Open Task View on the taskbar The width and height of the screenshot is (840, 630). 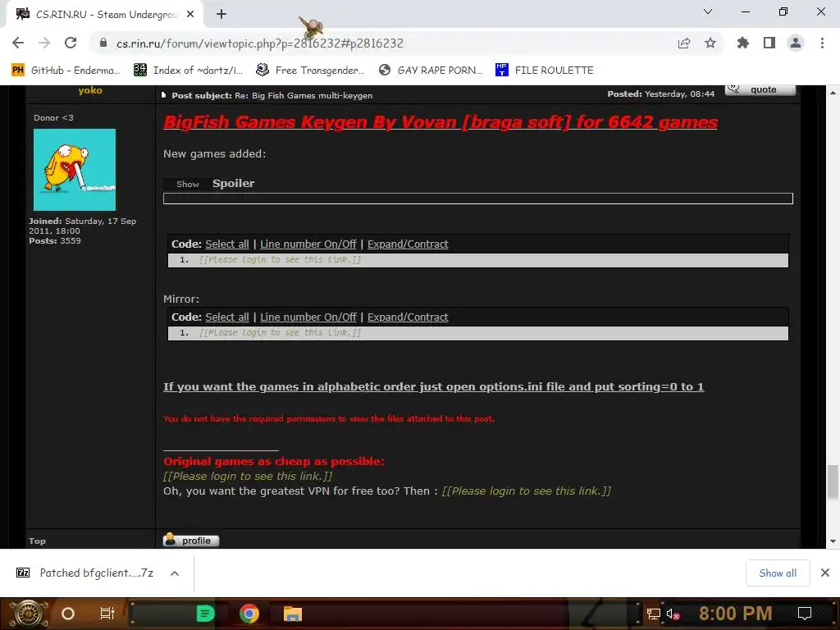pyautogui.click(x=107, y=614)
